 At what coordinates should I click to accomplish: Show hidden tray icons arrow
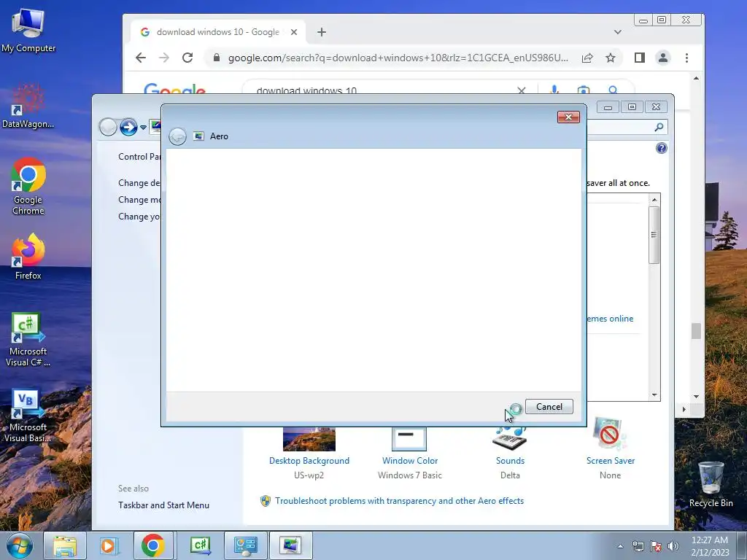(x=620, y=546)
